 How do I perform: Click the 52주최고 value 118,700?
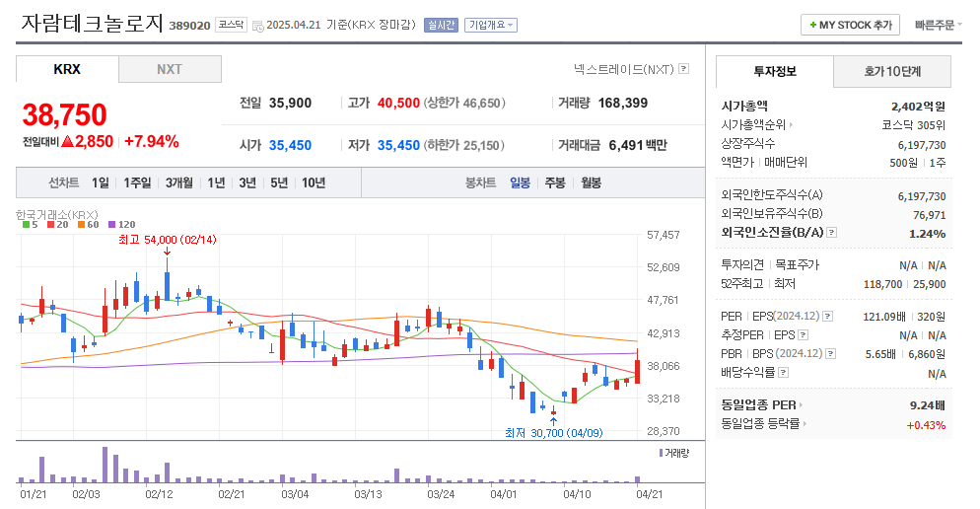tap(882, 284)
